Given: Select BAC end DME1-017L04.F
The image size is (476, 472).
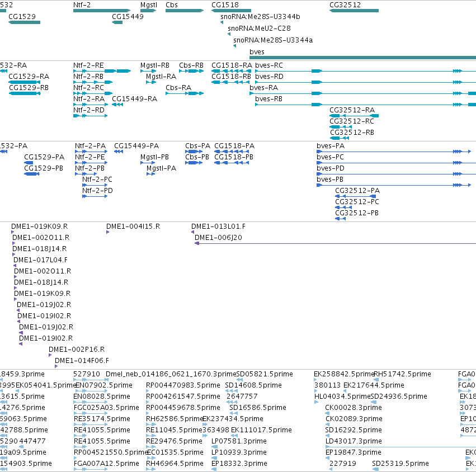Looking at the screenshot, I should coord(15,266).
